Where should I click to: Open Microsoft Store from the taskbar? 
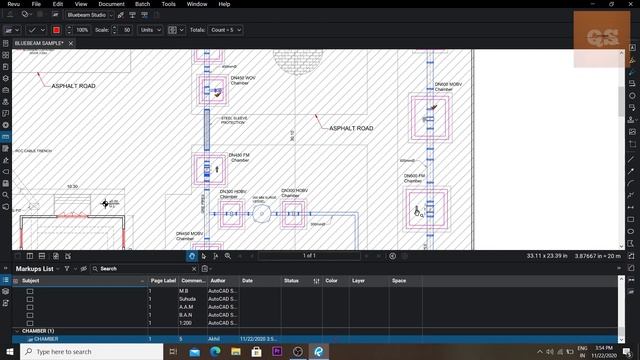[x=257, y=352]
